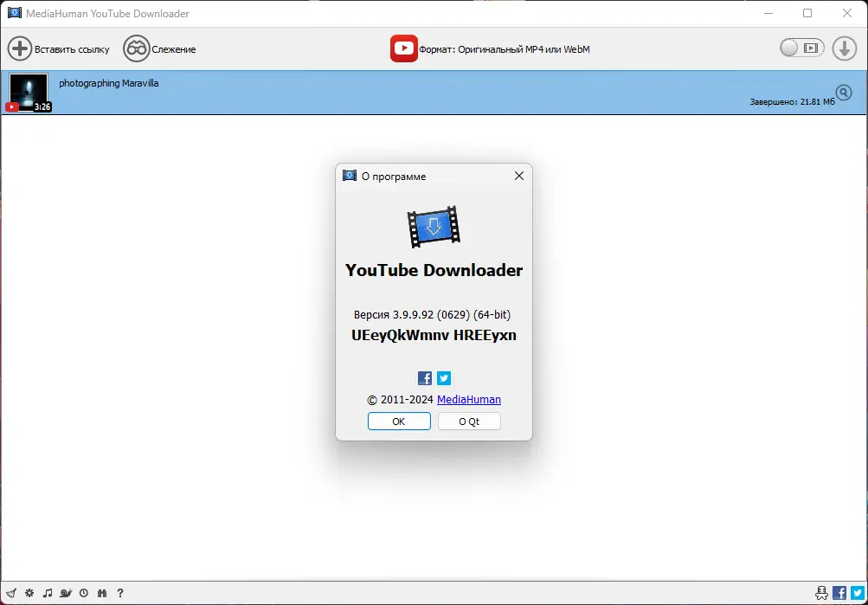This screenshot has height=605, width=868.
Task: Click the user support icon bottom right
Action: (821, 593)
